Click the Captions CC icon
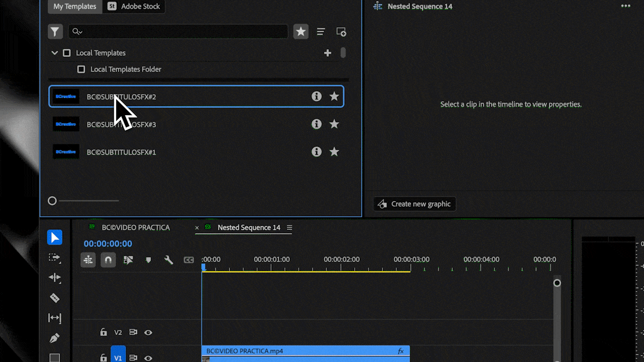The image size is (644, 362). (189, 259)
